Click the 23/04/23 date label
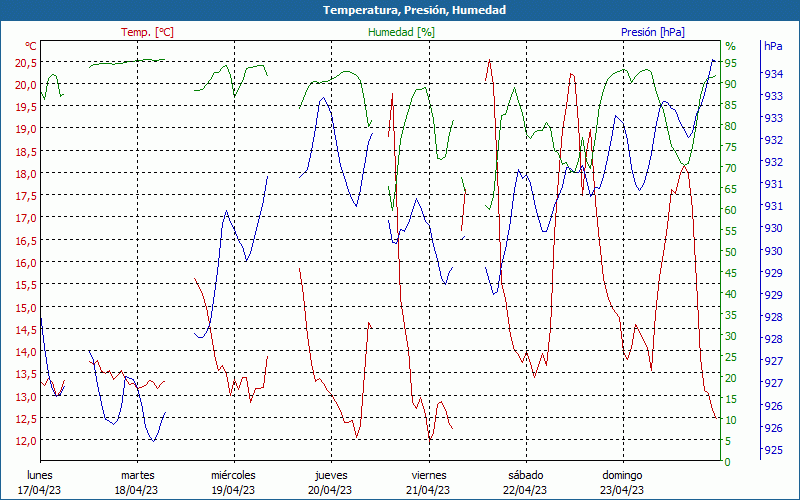 622,490
